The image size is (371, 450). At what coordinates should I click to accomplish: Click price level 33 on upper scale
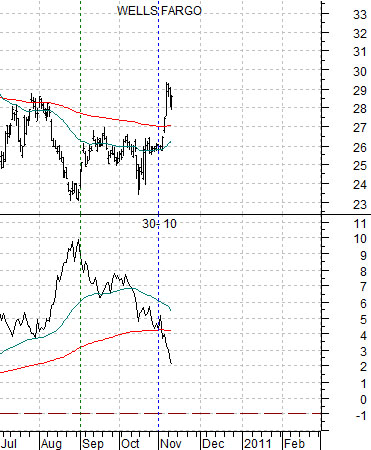click(x=360, y=15)
